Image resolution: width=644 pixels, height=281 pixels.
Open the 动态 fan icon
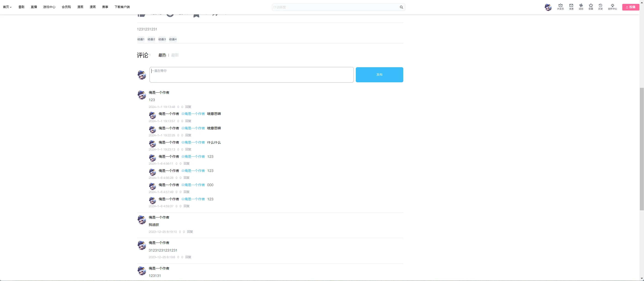[x=581, y=7]
